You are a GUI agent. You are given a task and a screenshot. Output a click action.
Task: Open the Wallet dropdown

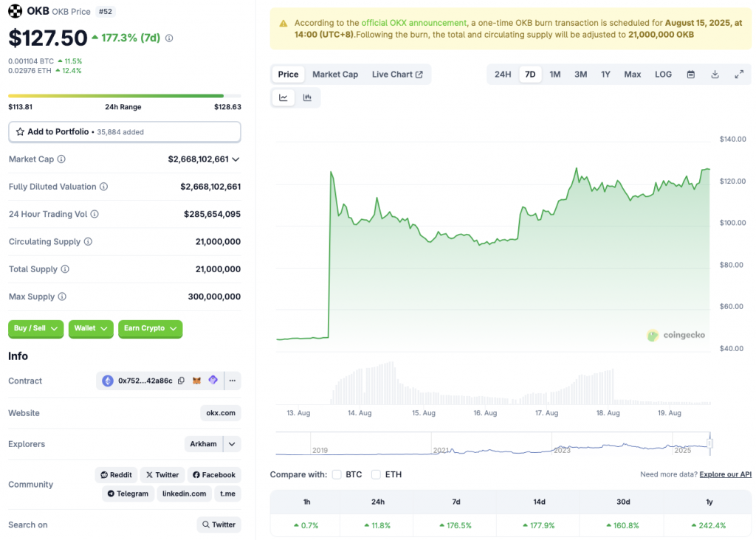[91, 328]
